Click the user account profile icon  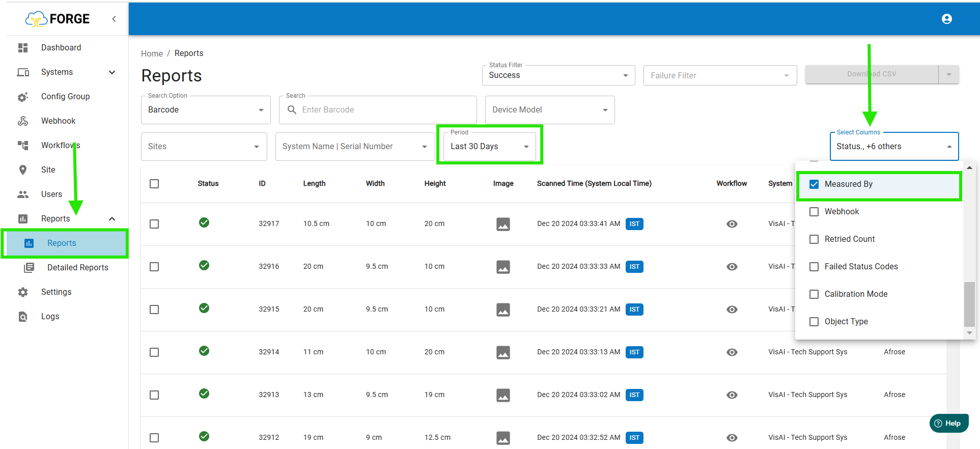point(946,19)
